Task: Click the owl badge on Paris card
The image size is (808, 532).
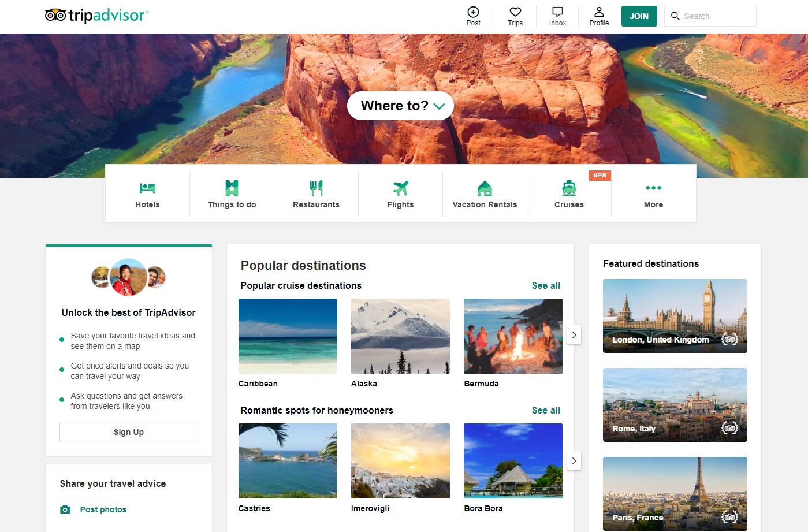Action: click(729, 517)
